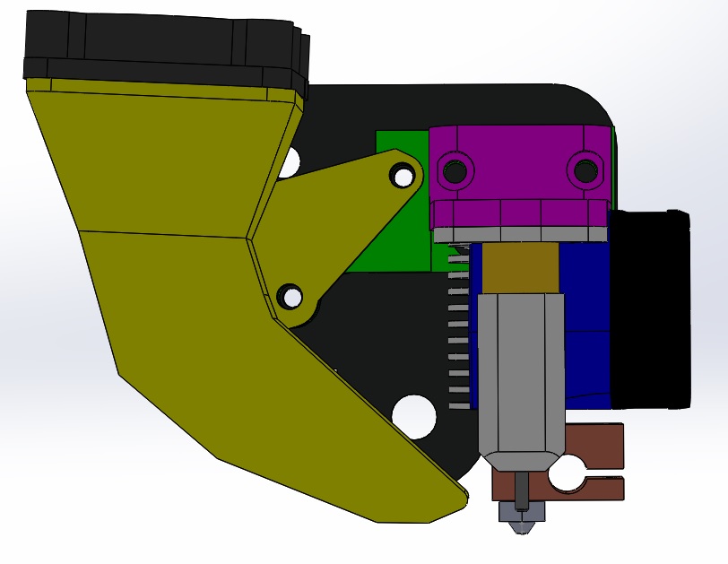The height and width of the screenshot is (564, 728).
Task: Select the magenta clamp block
Action: 520,178
